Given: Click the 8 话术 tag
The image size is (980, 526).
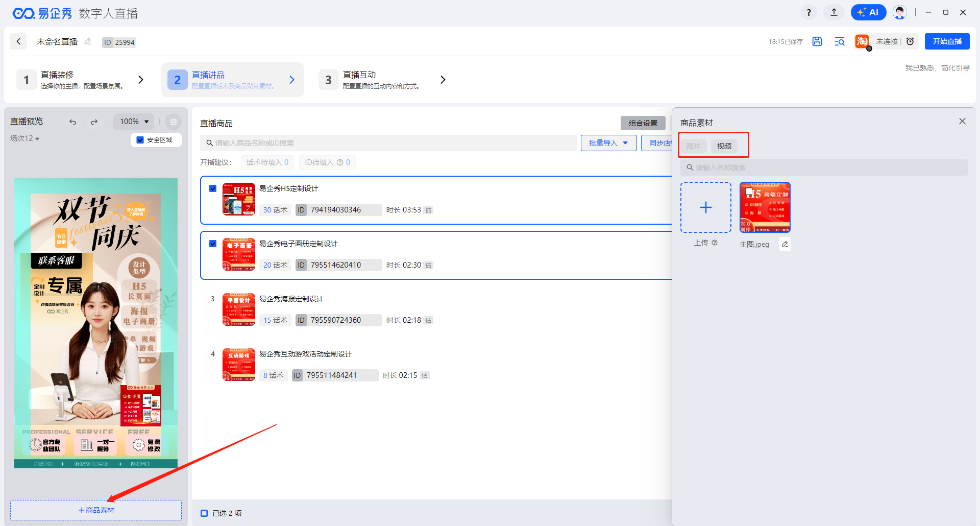Looking at the screenshot, I should [x=274, y=375].
